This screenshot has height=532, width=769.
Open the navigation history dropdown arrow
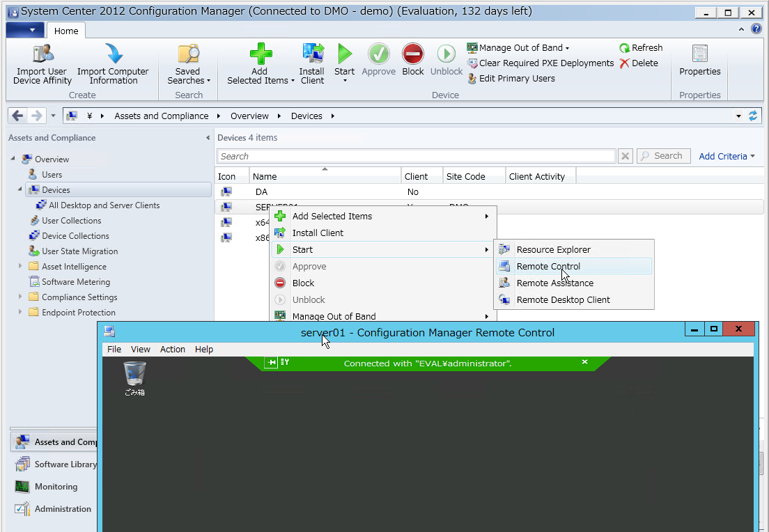53,116
